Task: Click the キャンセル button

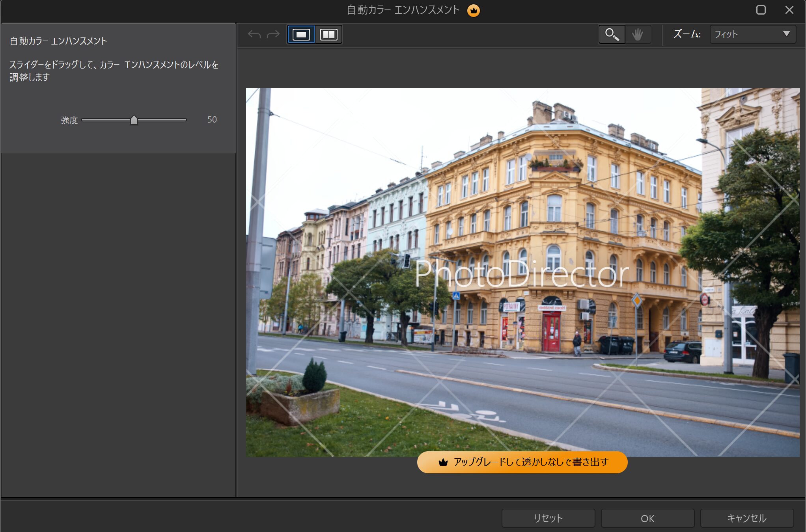Action: tap(747, 518)
